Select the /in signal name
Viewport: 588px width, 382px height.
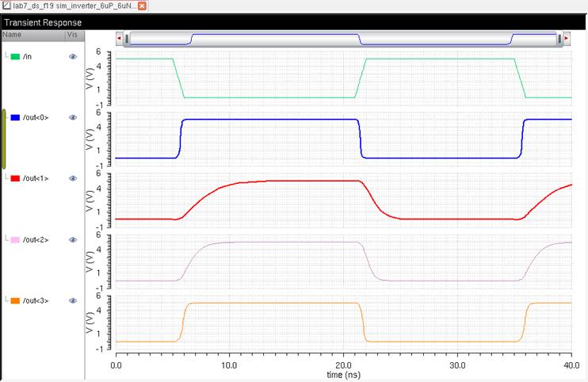(x=27, y=56)
